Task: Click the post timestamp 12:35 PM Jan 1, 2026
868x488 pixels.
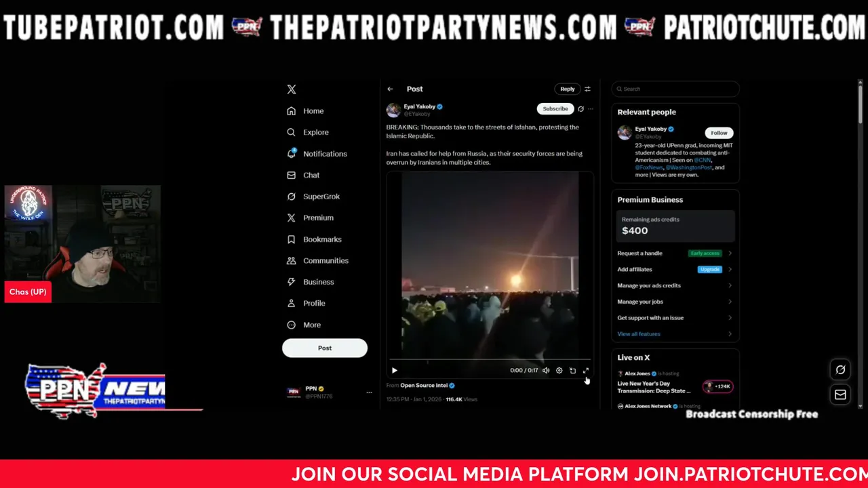Action: coord(414,399)
